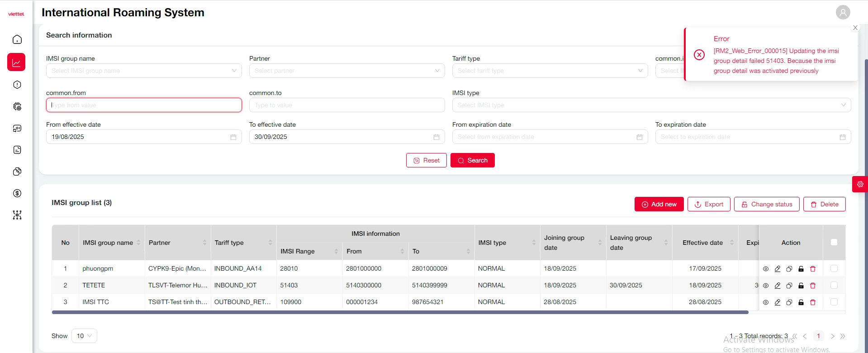
Task: Click the dollar sign sidebar icon
Action: pyautogui.click(x=17, y=193)
